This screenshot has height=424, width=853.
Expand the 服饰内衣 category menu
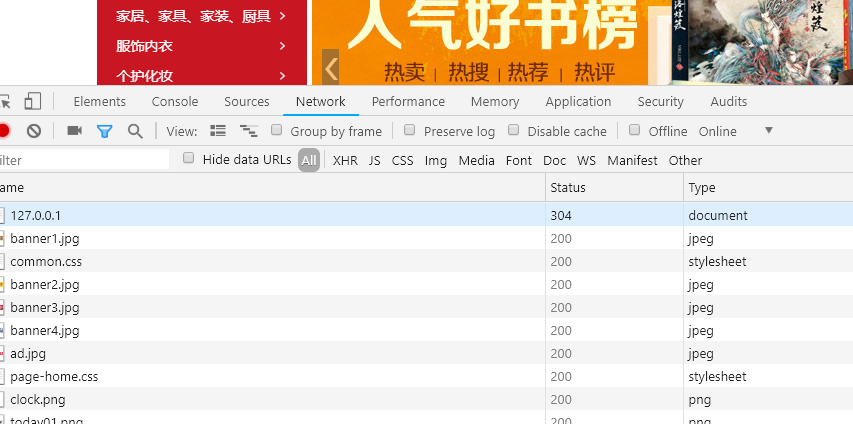200,46
